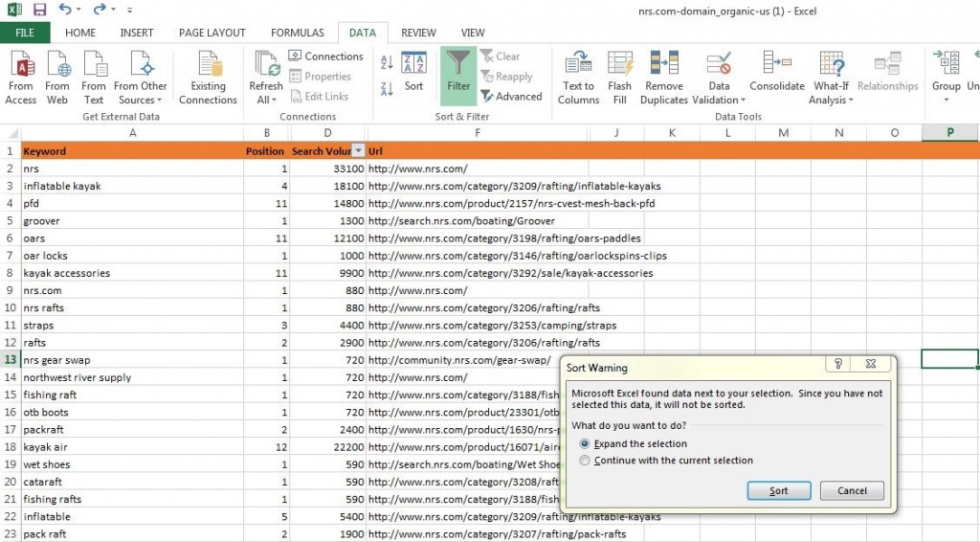Switch to the FORMULAS tab
The image size is (980, 542).
(x=298, y=33)
